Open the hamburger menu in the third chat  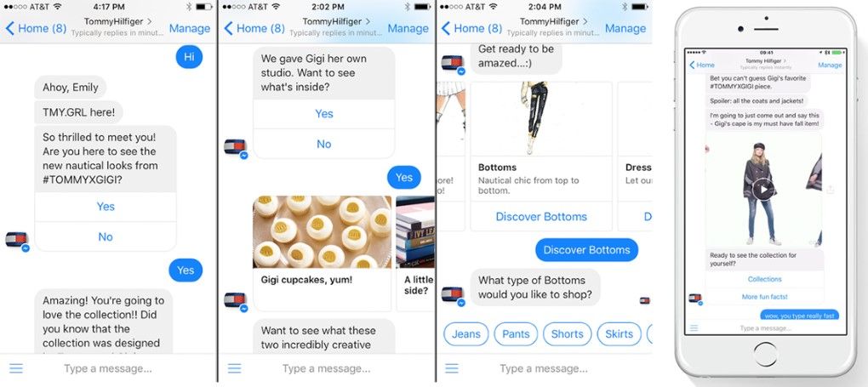(x=452, y=368)
